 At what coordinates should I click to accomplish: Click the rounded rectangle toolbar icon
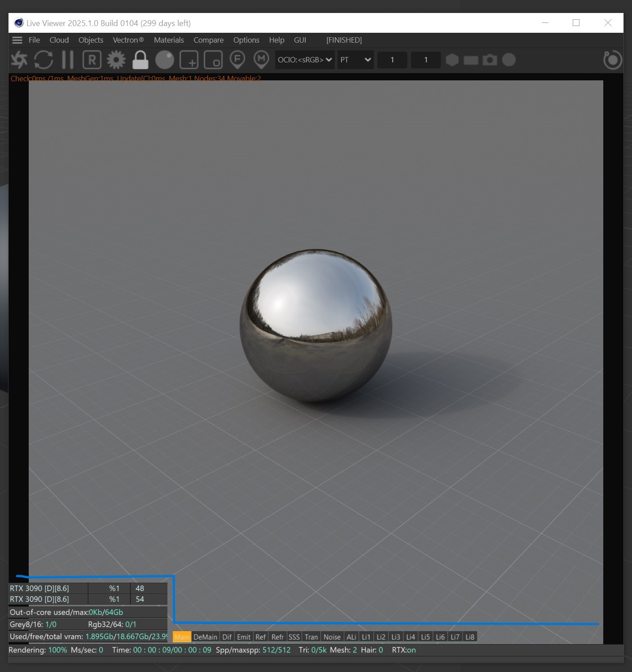click(471, 60)
